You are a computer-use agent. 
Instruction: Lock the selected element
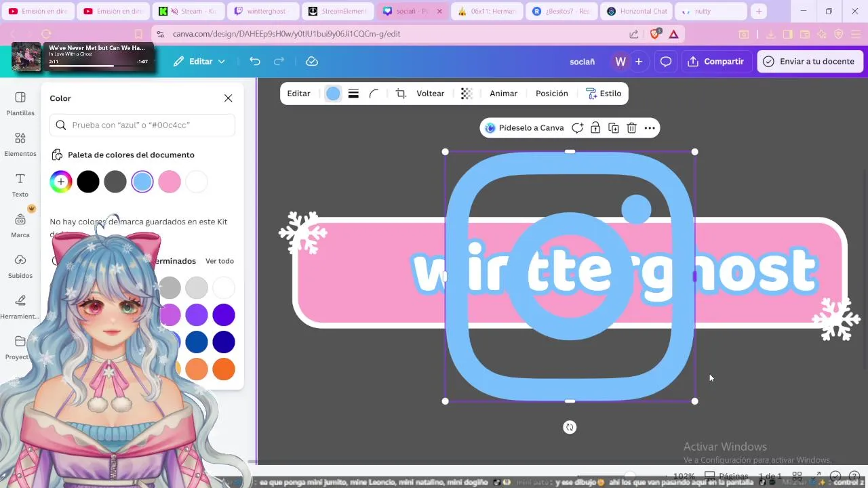595,128
